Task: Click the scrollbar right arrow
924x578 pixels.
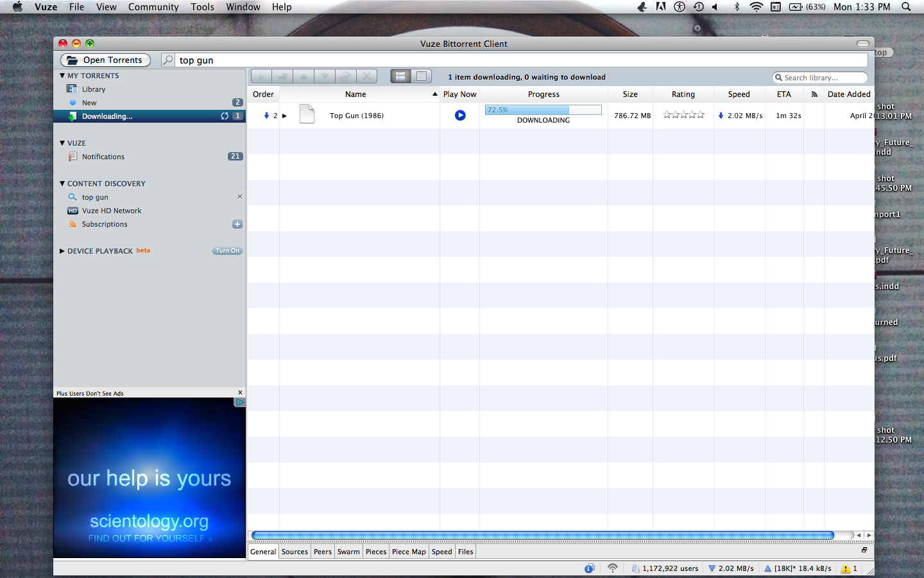Action: (x=869, y=535)
